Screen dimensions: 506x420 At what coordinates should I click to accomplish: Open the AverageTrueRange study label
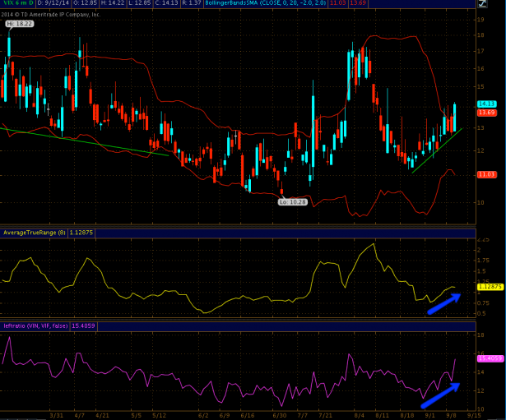coord(33,232)
